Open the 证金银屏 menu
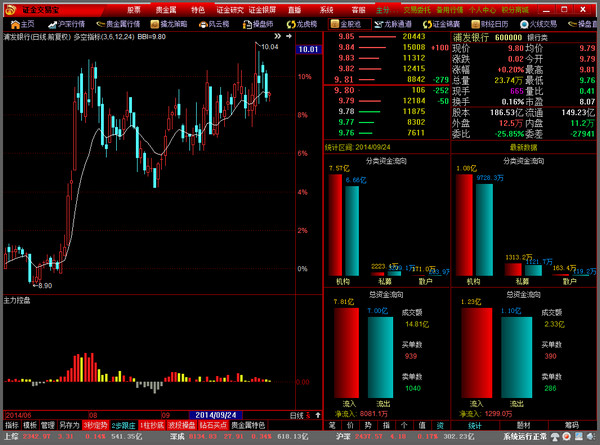 [262, 10]
